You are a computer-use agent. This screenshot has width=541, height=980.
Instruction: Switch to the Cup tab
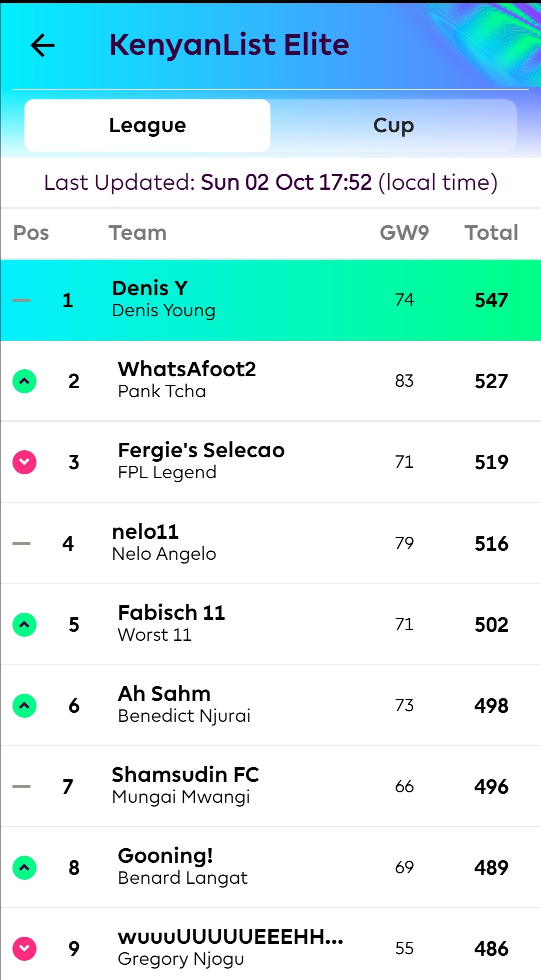394,125
